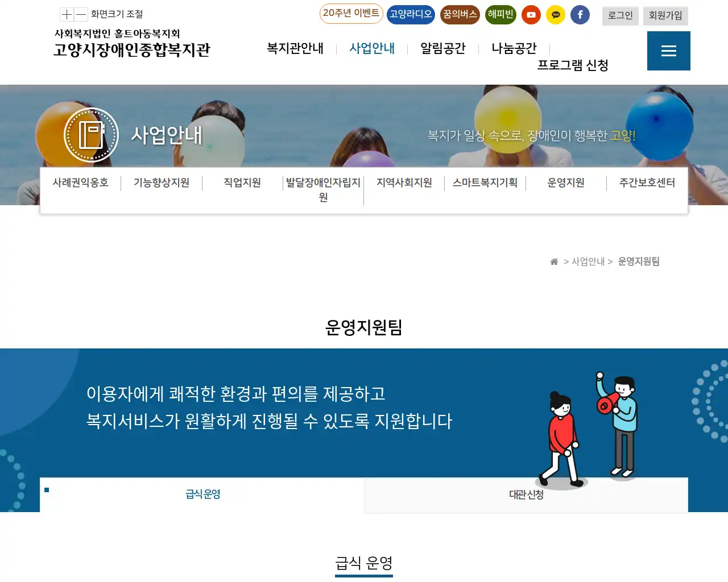Click the 운영지원팀 page heading
The image size is (728, 582).
[364, 327]
